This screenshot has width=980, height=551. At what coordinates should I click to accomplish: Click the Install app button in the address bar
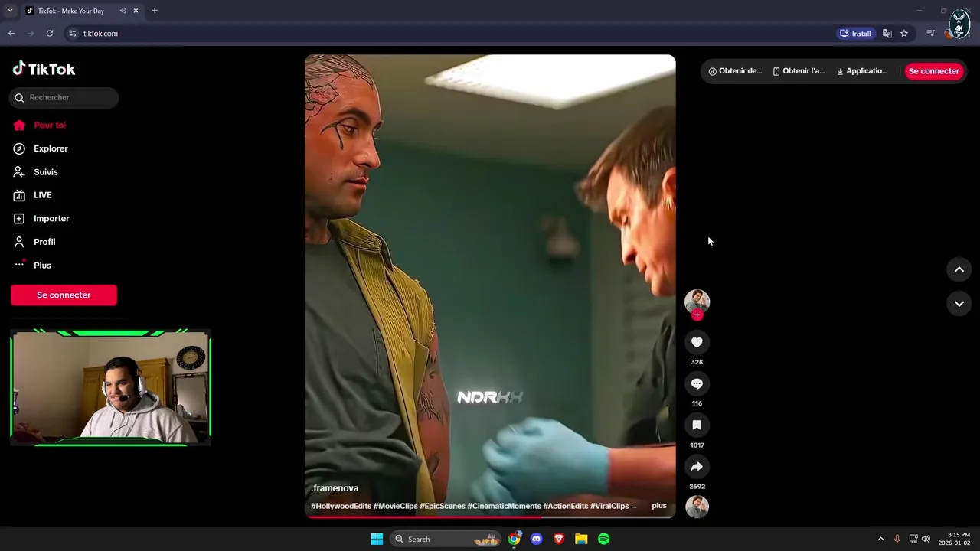coord(855,34)
